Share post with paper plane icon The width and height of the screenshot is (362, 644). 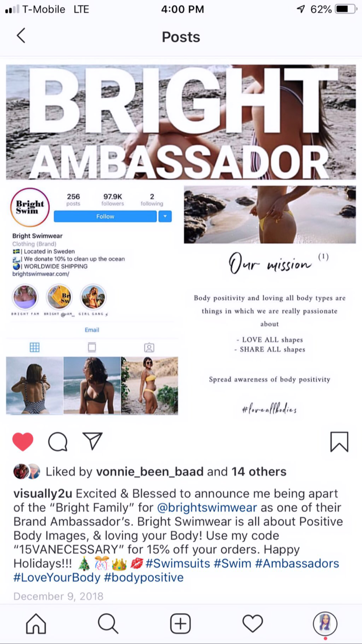tap(93, 441)
